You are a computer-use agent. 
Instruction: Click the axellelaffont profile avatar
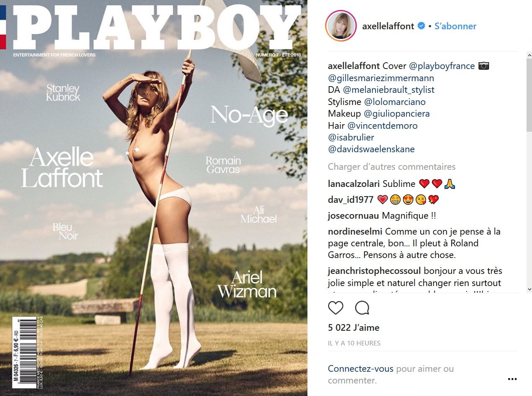341,26
